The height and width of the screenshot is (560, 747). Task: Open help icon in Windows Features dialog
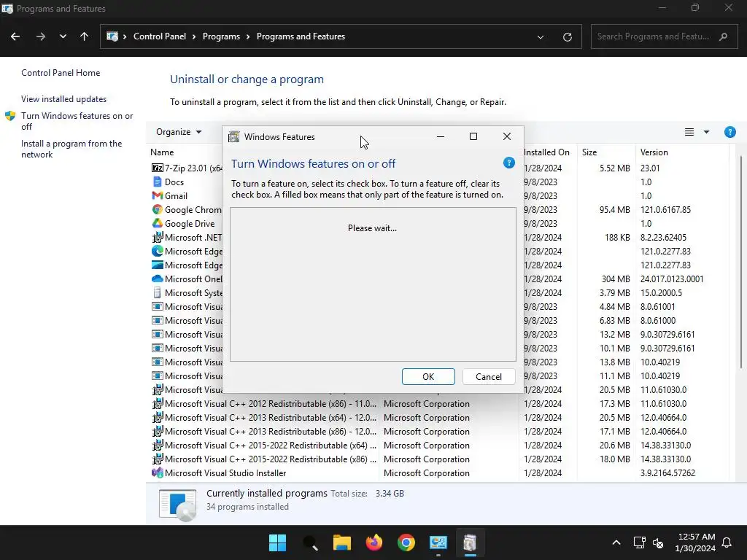point(508,163)
